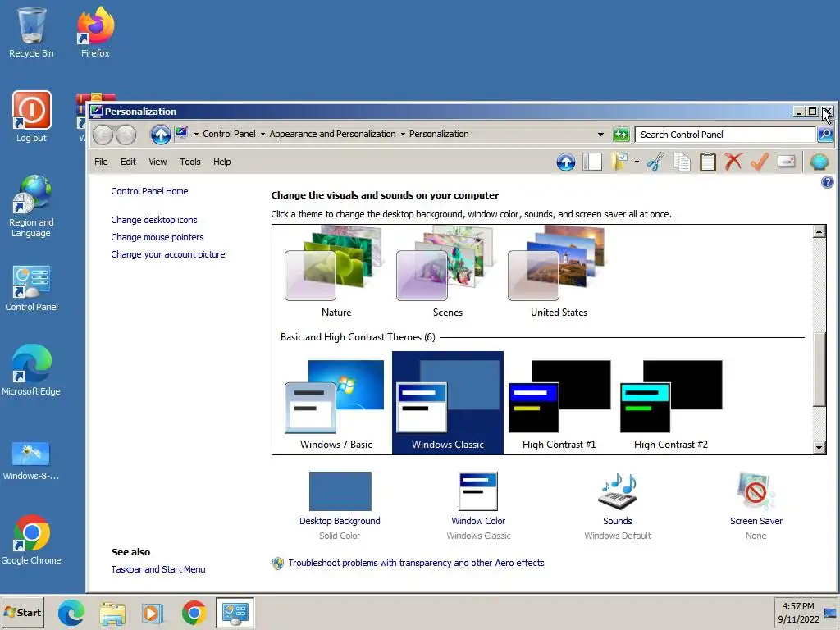840x630 pixels.
Task: Click Change your account picture link
Action: point(167,254)
